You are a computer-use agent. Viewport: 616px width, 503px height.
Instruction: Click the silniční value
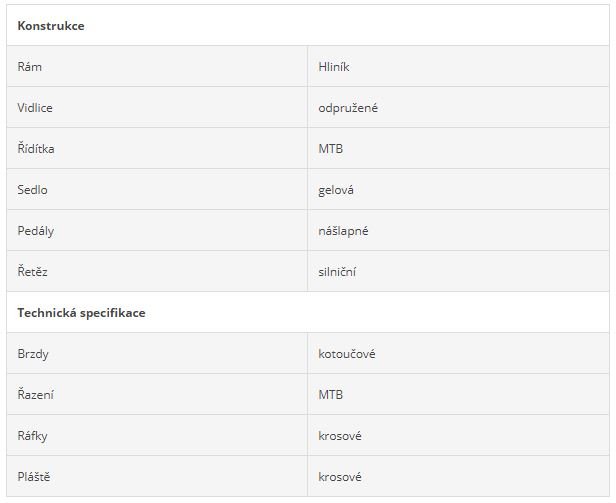point(337,272)
